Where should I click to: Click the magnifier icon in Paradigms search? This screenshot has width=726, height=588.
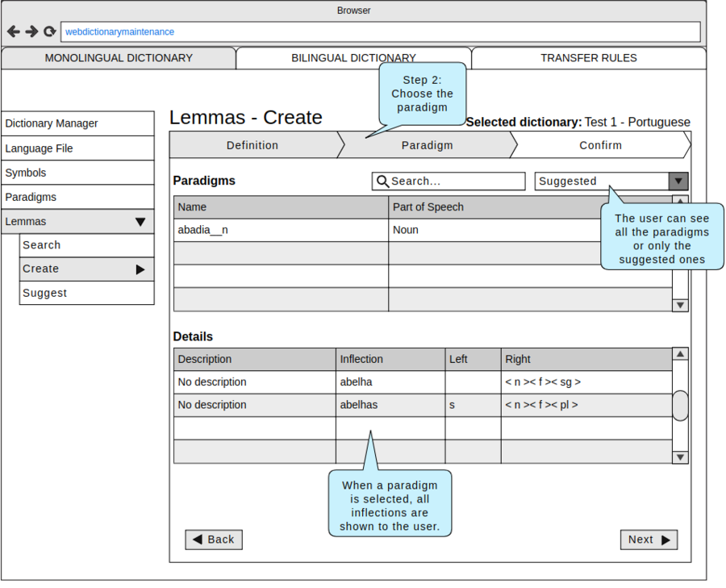coord(383,181)
